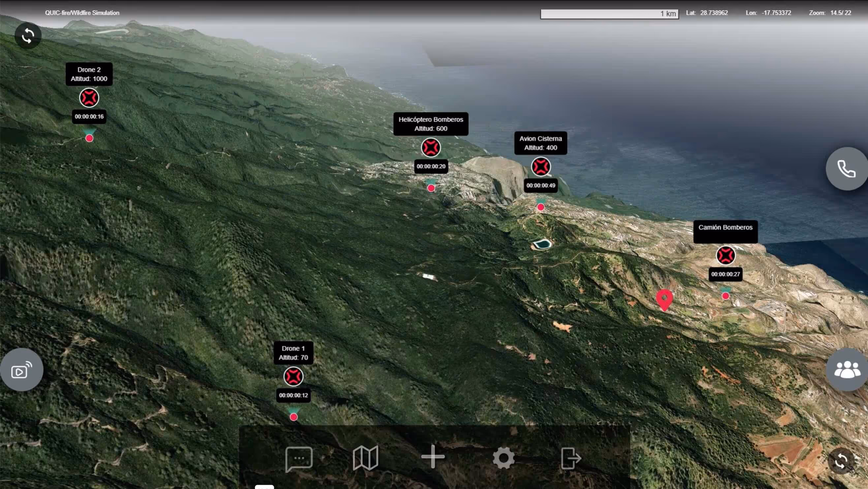Select the Drone 2 red marker icon

click(89, 98)
